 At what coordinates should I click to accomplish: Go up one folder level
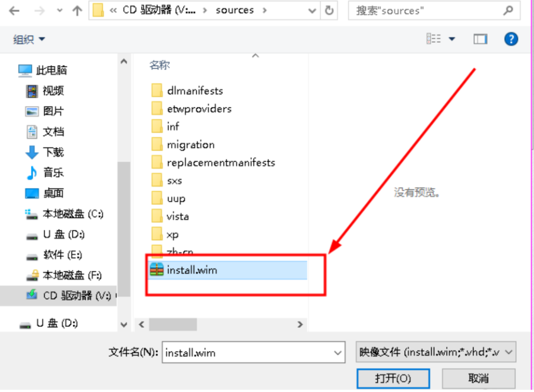[77, 11]
